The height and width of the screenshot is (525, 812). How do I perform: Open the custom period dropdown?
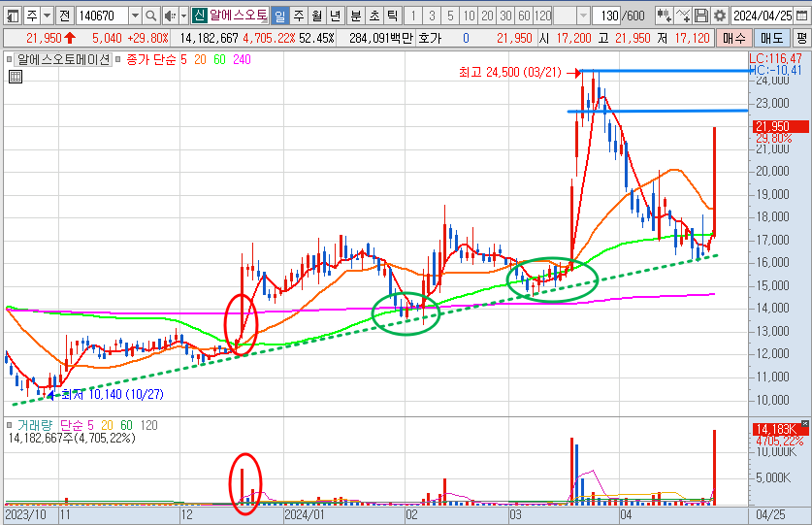(x=584, y=16)
